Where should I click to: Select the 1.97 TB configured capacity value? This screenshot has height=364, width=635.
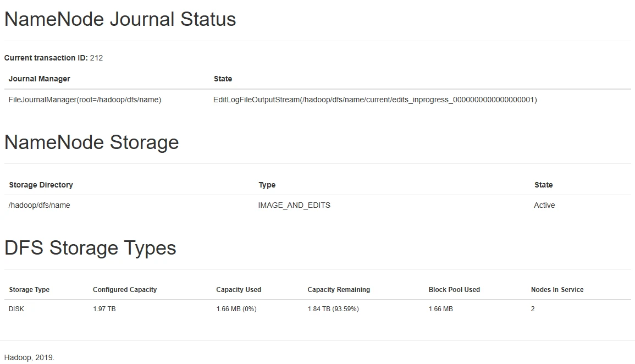pyautogui.click(x=104, y=309)
